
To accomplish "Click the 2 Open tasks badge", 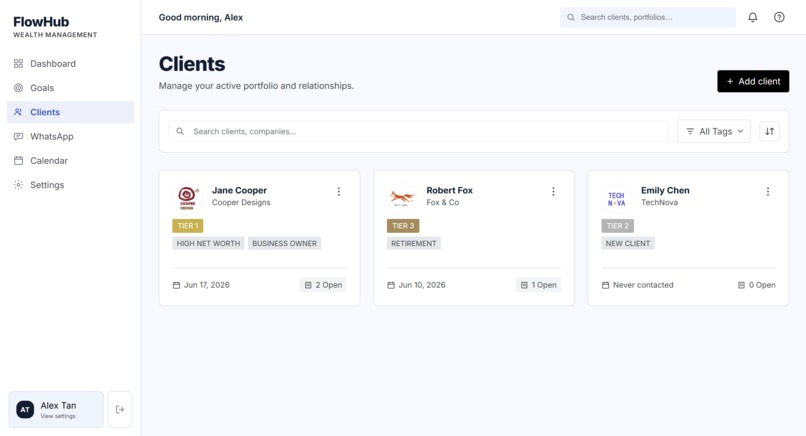I will [323, 285].
